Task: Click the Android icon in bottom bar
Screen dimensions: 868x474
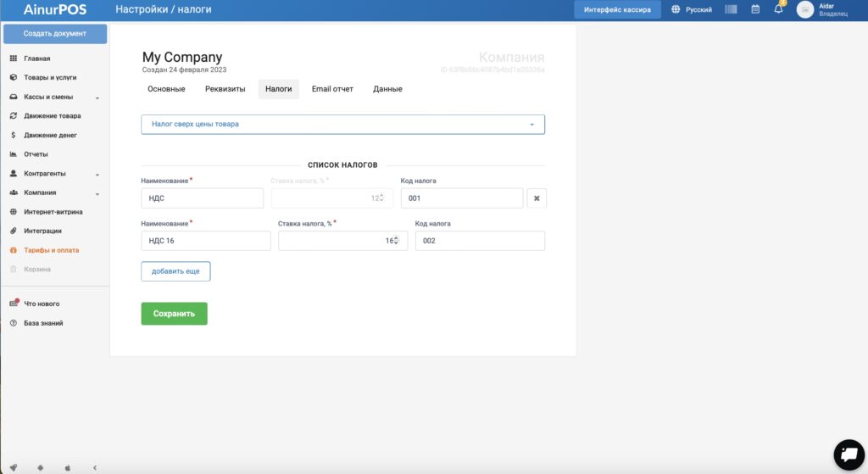Action: [x=40, y=467]
